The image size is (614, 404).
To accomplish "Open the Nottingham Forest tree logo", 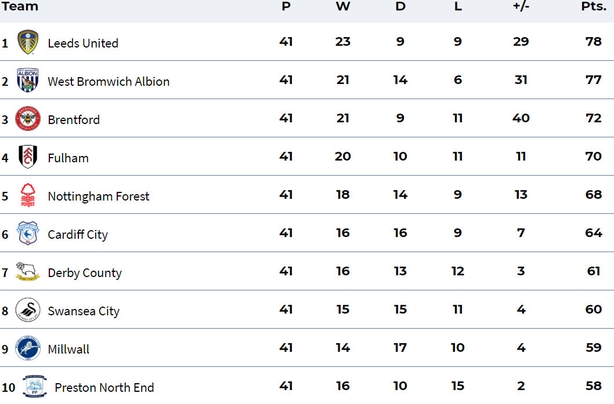I will (28, 195).
